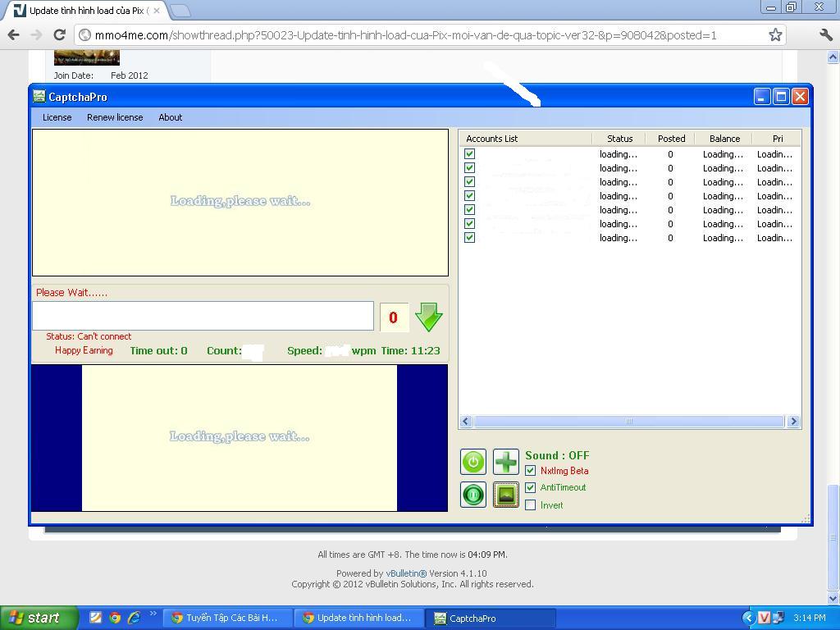This screenshot has height=630, width=840.
Task: Click 'Status: Can't connect' text
Action: click(x=89, y=336)
